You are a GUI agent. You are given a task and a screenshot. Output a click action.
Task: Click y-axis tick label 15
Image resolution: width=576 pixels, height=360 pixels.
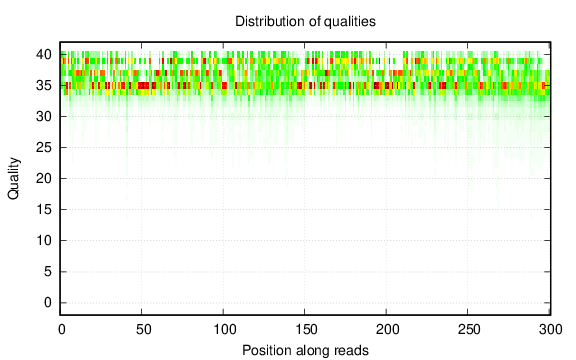coord(44,209)
